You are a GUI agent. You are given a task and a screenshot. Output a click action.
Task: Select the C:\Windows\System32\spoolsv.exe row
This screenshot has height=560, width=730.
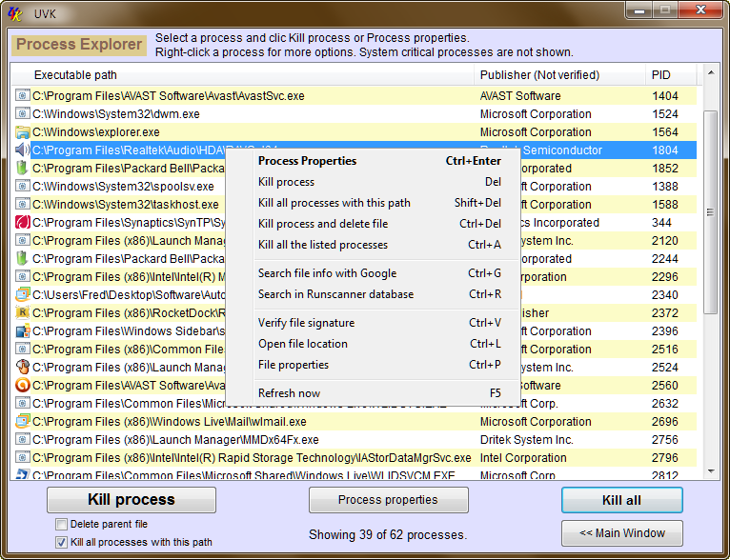coord(354,187)
